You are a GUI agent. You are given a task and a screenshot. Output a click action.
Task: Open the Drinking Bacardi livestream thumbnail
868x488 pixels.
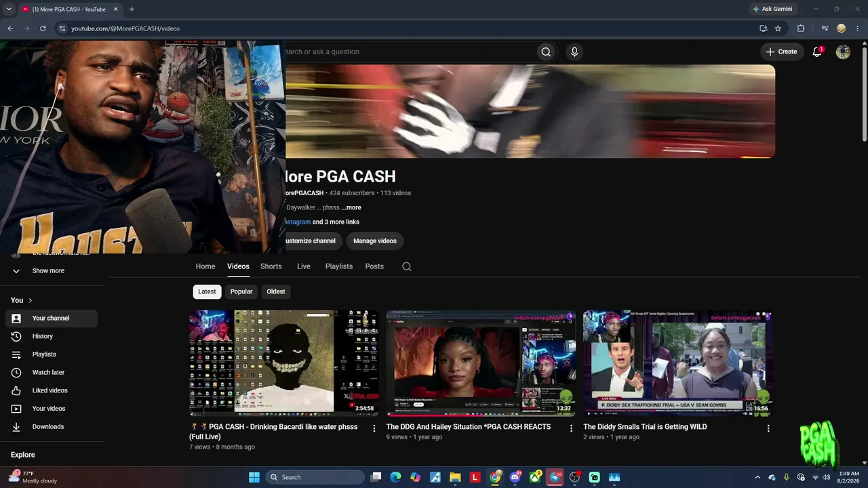(283, 363)
